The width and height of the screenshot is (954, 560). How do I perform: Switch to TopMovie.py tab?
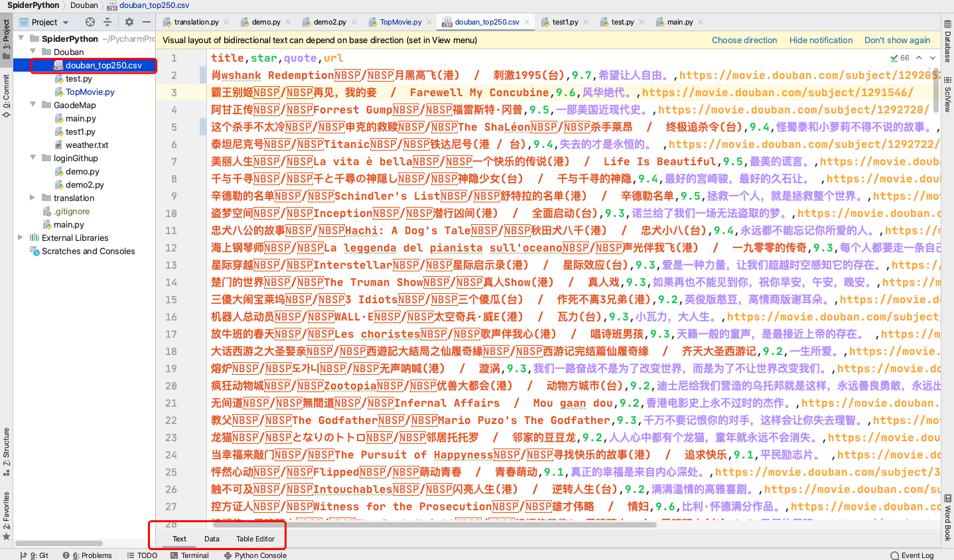401,22
